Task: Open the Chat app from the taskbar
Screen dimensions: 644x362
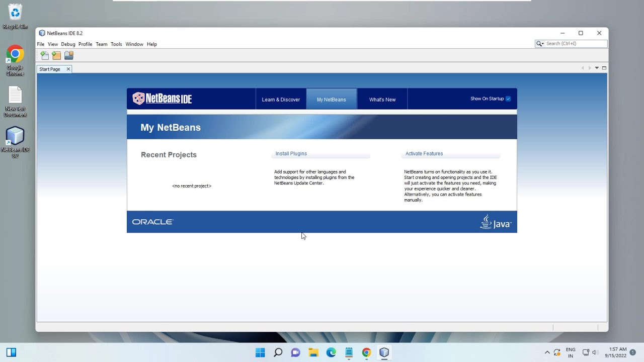Action: (295, 352)
